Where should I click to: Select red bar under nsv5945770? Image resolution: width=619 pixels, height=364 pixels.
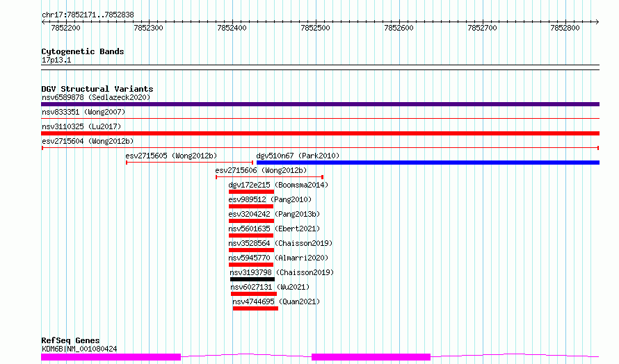tap(251, 265)
